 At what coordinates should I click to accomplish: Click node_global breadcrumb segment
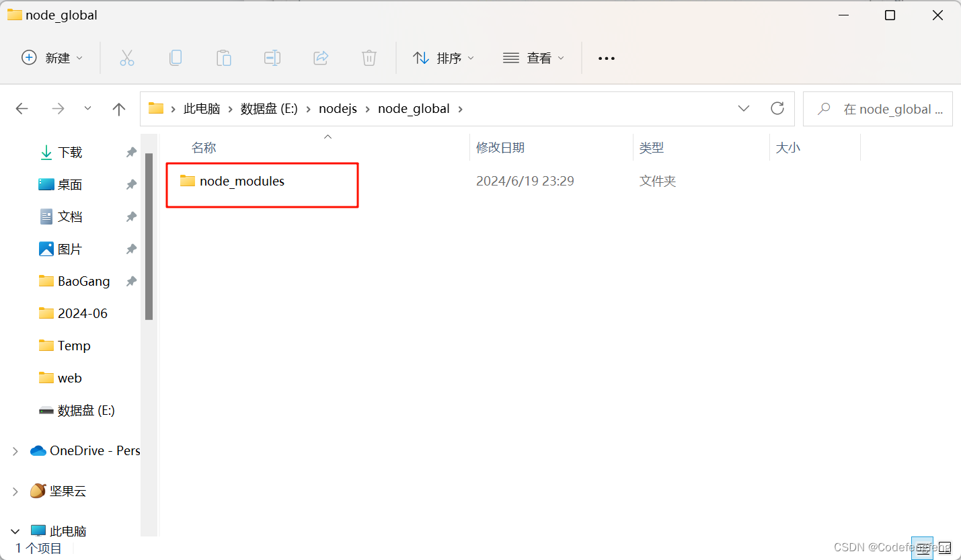414,109
